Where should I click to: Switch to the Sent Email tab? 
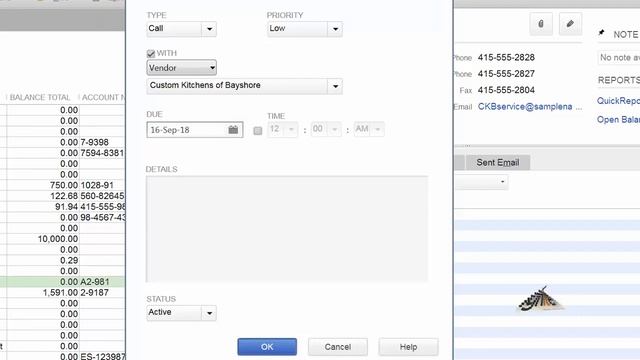[498, 162]
